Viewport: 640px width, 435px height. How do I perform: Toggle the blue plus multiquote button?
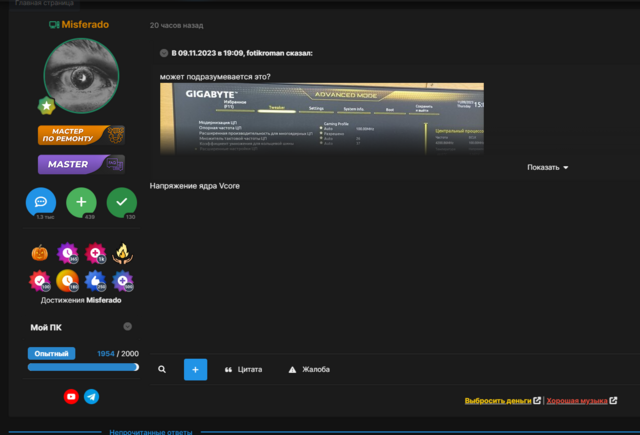(x=195, y=369)
